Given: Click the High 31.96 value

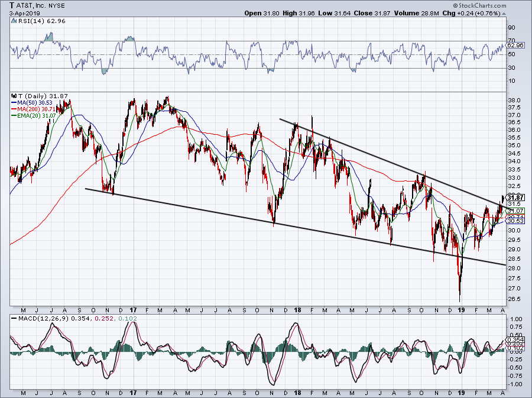Looking at the screenshot, I should pyautogui.click(x=299, y=13).
